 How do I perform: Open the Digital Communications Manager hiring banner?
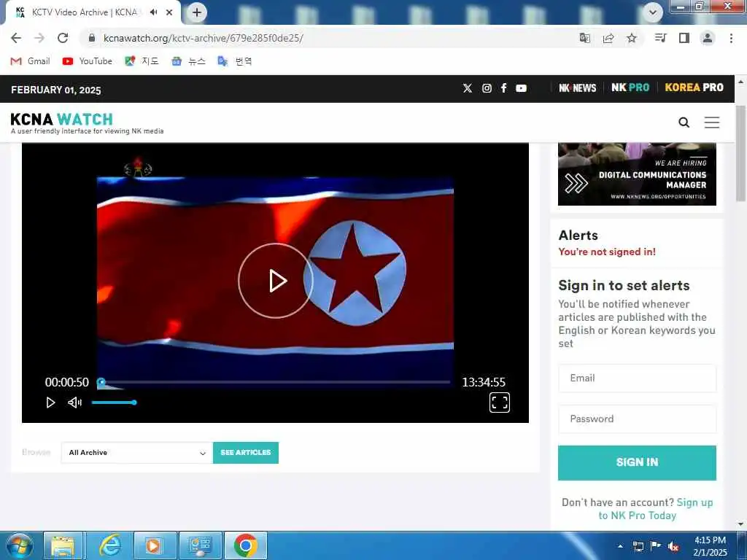[x=637, y=174]
